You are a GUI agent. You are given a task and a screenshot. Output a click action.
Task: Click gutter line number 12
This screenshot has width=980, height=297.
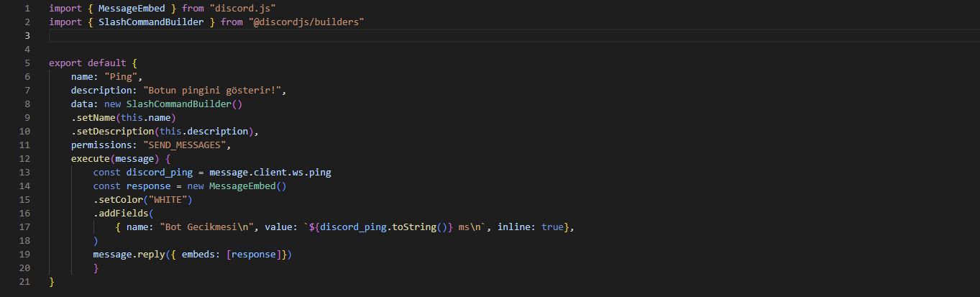coord(24,159)
